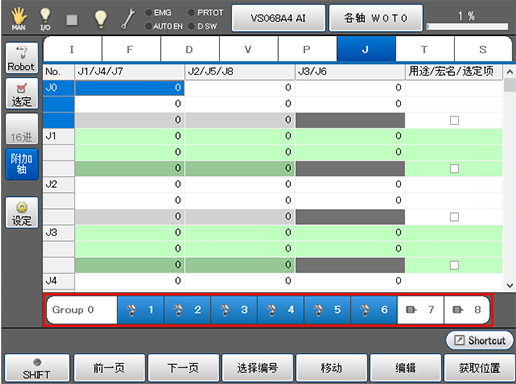The width and height of the screenshot is (516, 384).
Task: Select the J1 row header
Action: pyautogui.click(x=58, y=136)
